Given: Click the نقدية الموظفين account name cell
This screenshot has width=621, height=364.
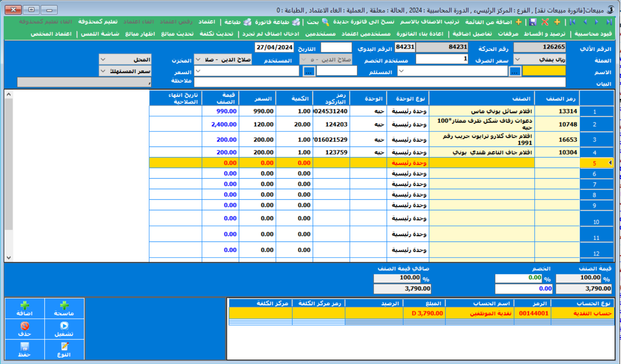Looking at the screenshot, I should click(480, 313).
